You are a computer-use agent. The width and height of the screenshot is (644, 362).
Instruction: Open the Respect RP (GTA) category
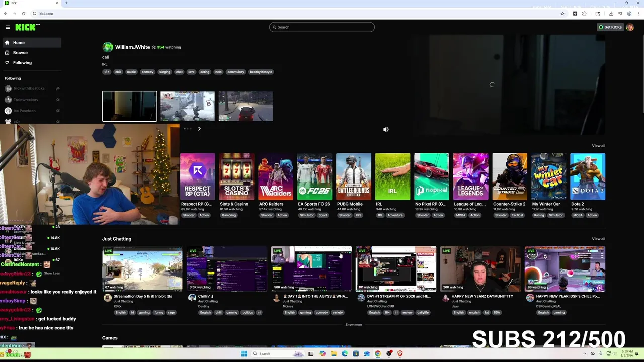tap(198, 176)
